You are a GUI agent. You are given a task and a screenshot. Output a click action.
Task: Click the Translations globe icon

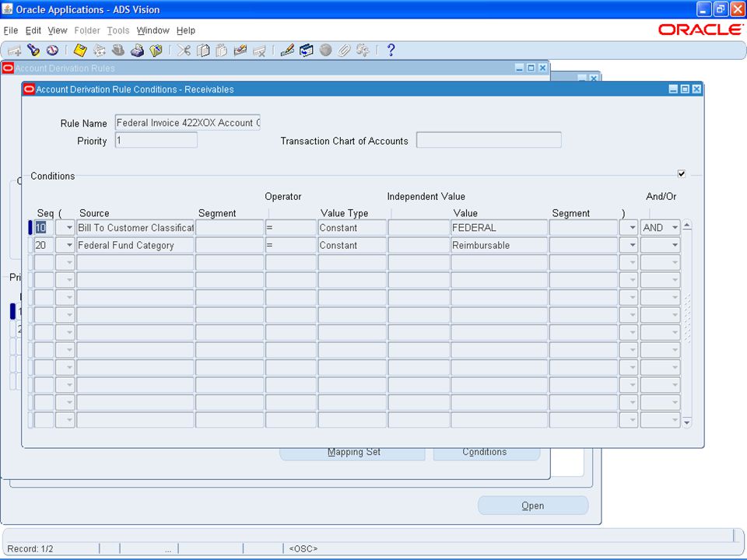pyautogui.click(x=325, y=50)
